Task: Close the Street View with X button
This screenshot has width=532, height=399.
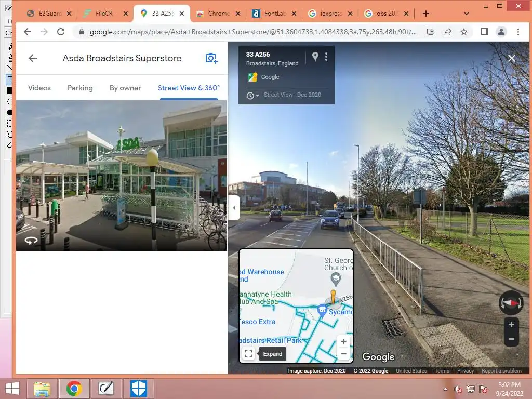Action: coord(512,58)
